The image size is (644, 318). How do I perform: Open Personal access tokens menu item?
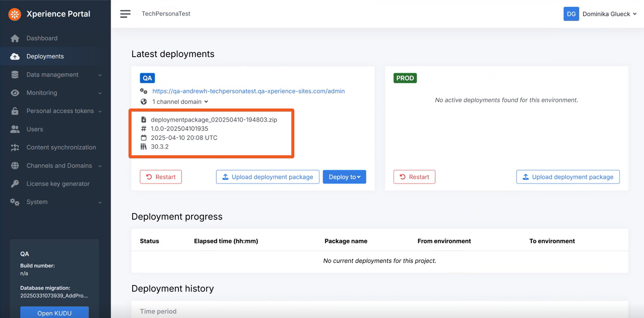[60, 111]
